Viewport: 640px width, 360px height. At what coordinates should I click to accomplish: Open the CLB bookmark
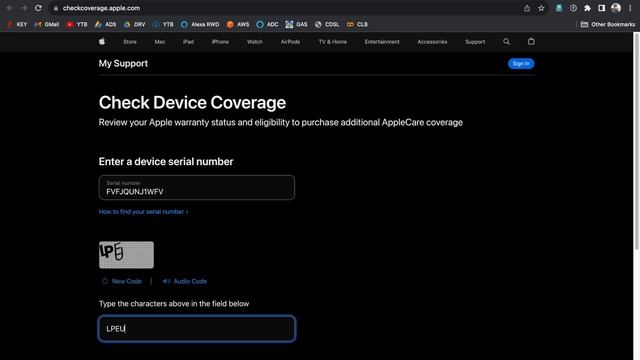tap(357, 24)
